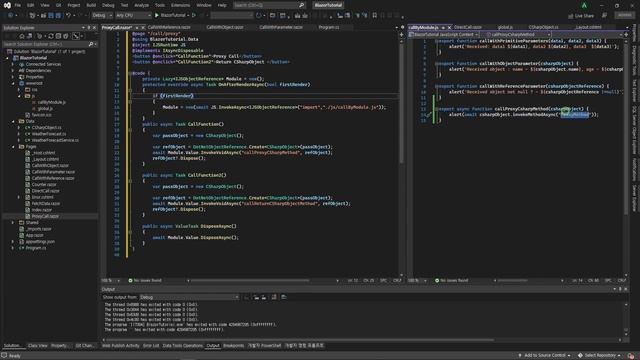Open the BlazorTutorial JavaScript Content dropdown
Viewport: 640px width, 360px height.
pyautogui.click(x=443, y=35)
